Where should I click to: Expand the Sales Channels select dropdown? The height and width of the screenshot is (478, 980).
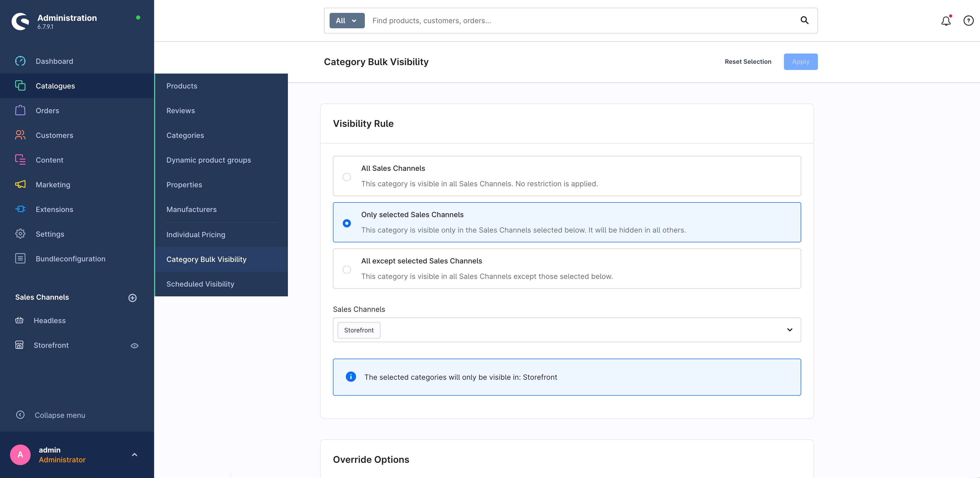pos(790,330)
